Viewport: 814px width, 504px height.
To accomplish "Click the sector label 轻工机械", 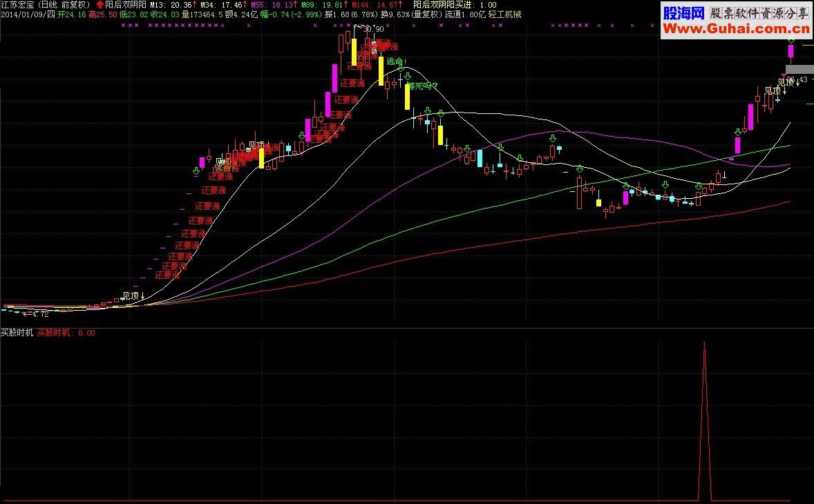I will coord(504,14).
